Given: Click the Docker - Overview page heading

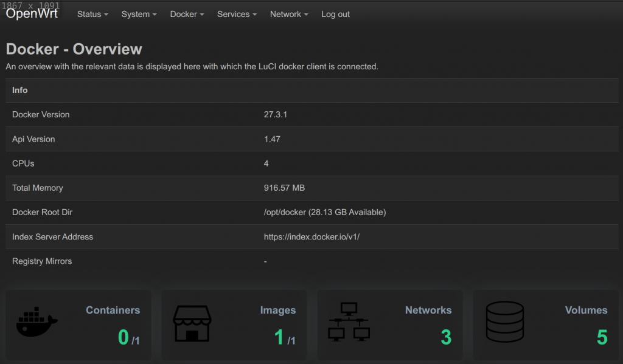Looking at the screenshot, I should [x=74, y=49].
